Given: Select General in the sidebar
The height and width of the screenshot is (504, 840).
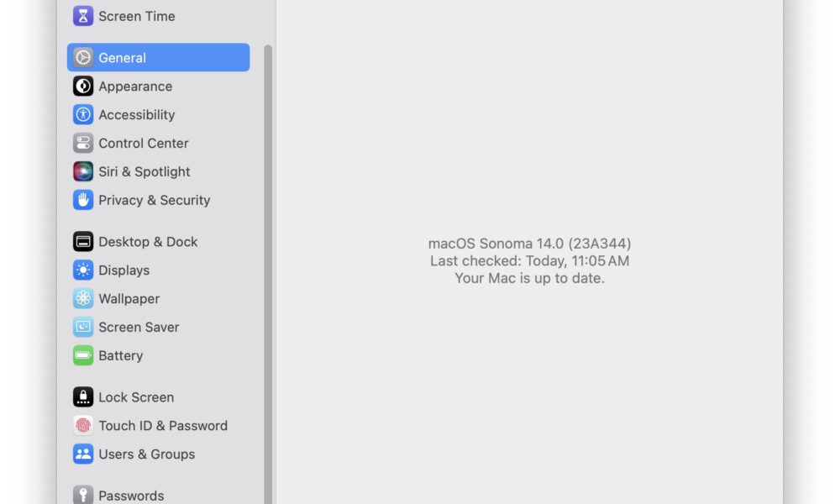Looking at the screenshot, I should click(158, 57).
